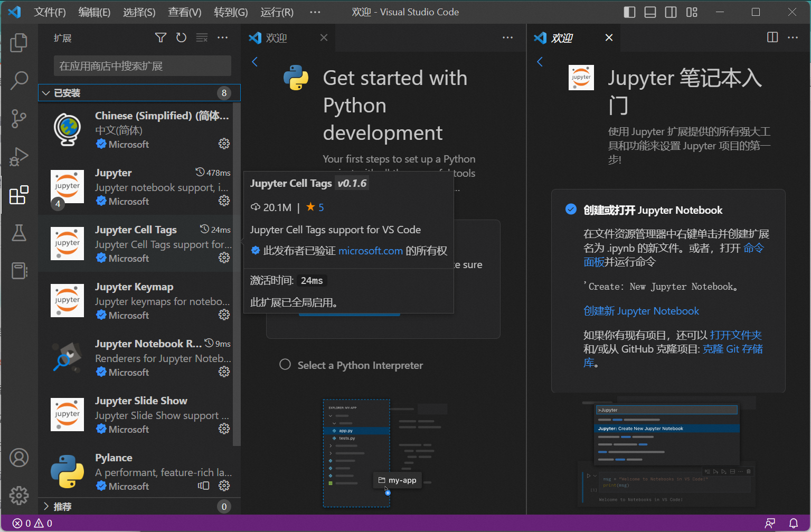
Task: Open the Manage gear in activity bar
Action: (19, 496)
